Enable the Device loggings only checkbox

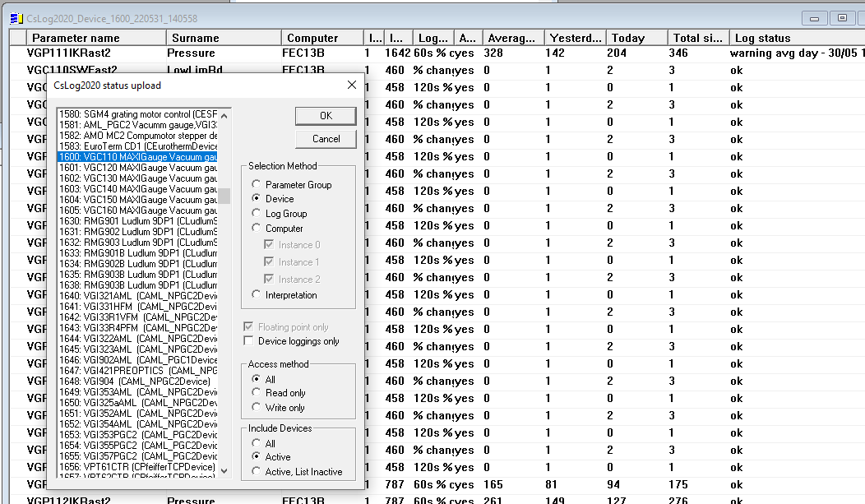click(249, 341)
